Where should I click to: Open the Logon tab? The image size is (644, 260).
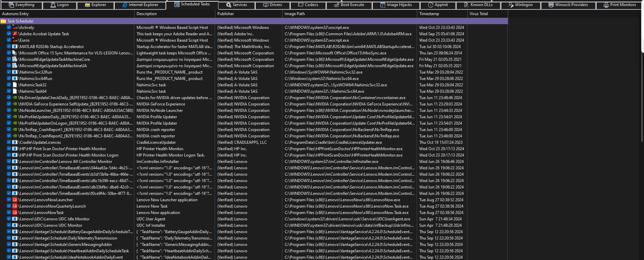click(x=60, y=5)
